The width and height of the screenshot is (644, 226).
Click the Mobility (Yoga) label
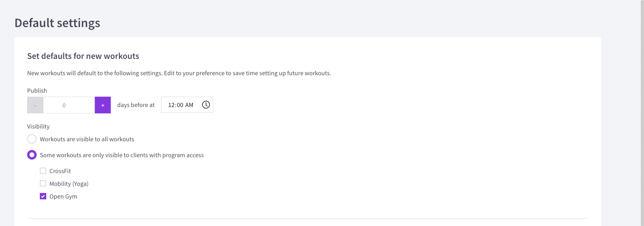(69, 184)
